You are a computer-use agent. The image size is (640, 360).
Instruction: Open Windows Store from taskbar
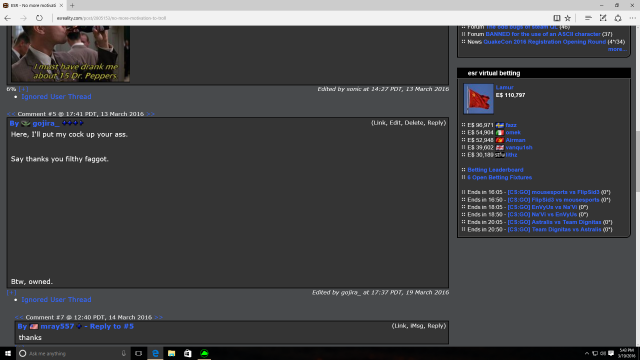tap(187, 353)
